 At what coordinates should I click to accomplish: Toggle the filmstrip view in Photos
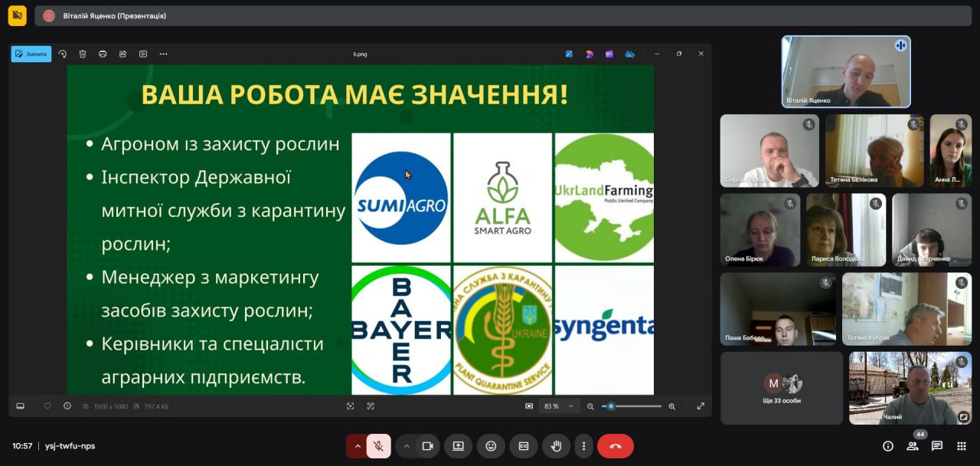(21, 406)
